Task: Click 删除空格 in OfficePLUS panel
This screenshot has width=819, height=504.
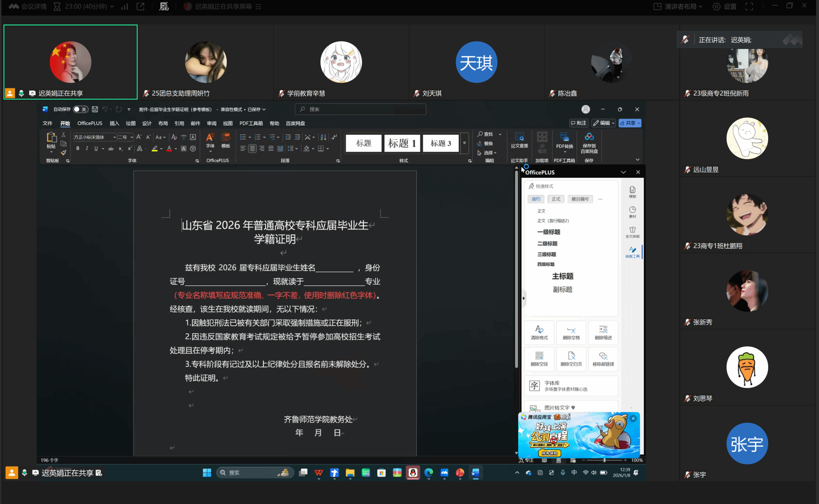Action: (571, 333)
